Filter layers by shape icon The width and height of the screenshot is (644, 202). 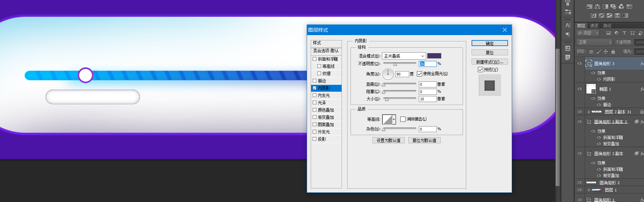[632, 33]
